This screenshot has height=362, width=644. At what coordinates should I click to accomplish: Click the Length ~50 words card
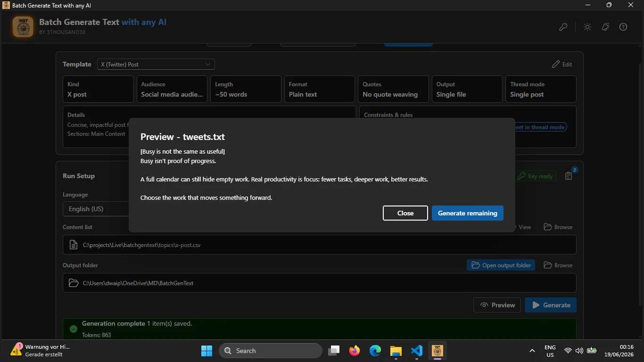coord(246,89)
